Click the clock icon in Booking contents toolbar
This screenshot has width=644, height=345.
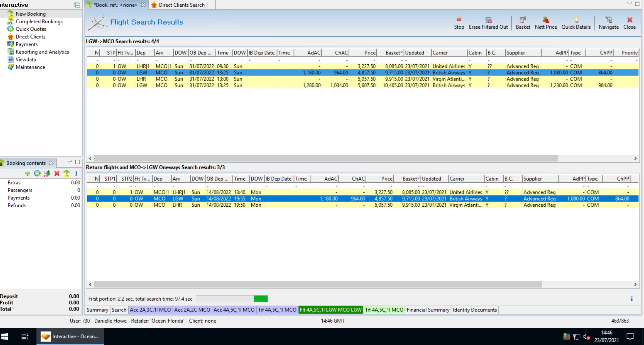tap(37, 173)
